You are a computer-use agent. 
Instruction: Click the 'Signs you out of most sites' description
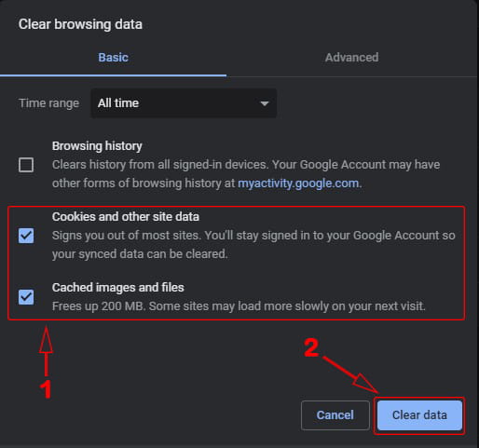click(x=253, y=245)
